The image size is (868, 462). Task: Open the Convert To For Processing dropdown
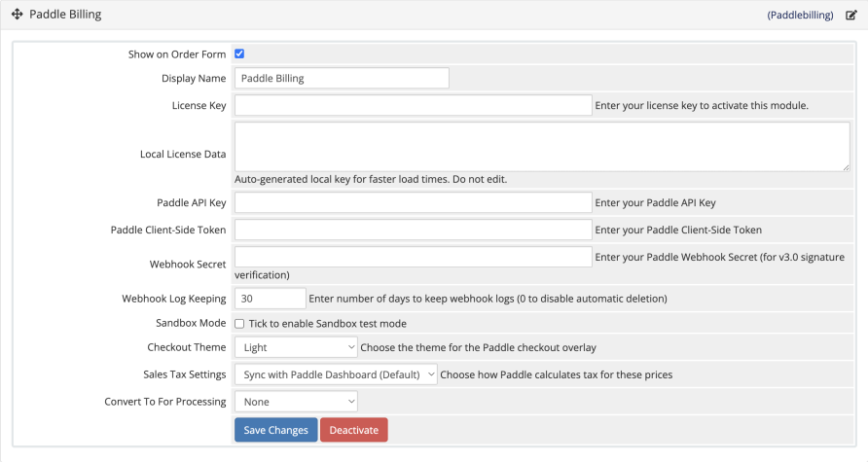[x=296, y=402]
